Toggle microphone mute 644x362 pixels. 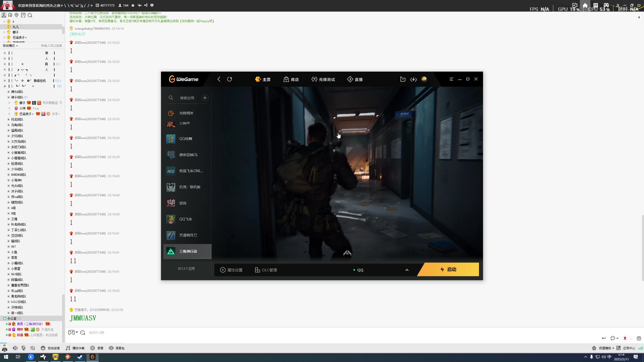coord(24,348)
